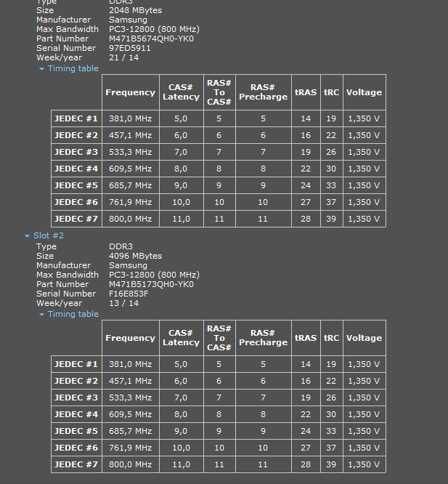Select part number M471B5674QH0-YK0
Screen dimensions: 448x484
tap(151, 39)
